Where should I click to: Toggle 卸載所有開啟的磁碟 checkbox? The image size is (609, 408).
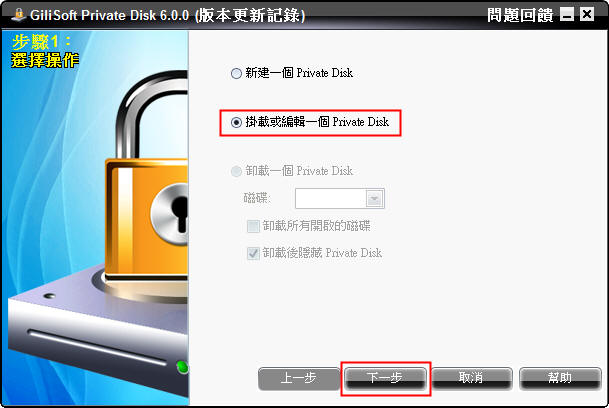(x=253, y=226)
